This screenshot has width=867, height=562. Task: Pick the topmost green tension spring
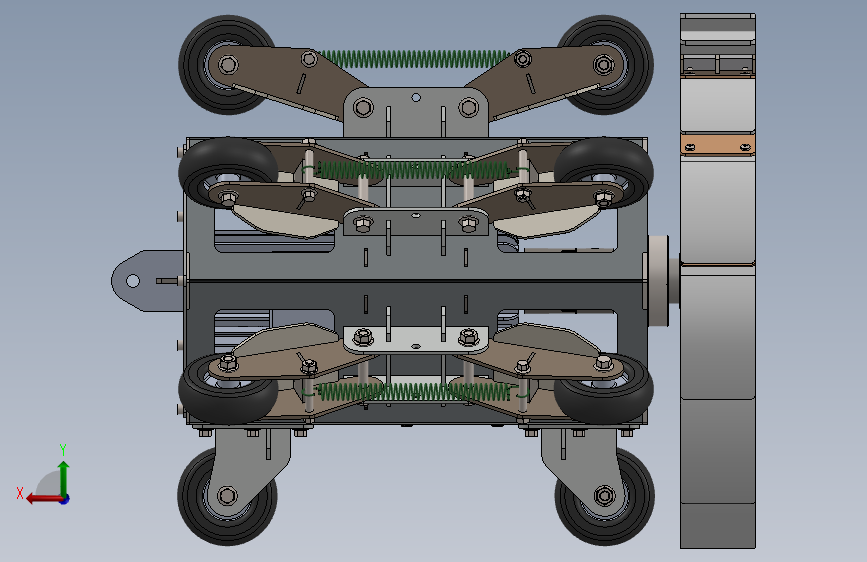point(415,59)
